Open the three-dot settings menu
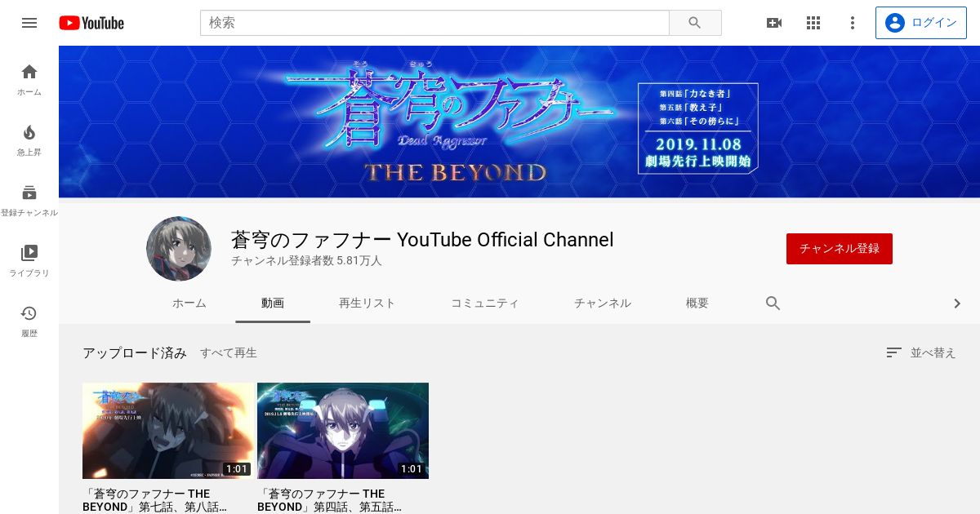The height and width of the screenshot is (514, 980). tap(853, 23)
